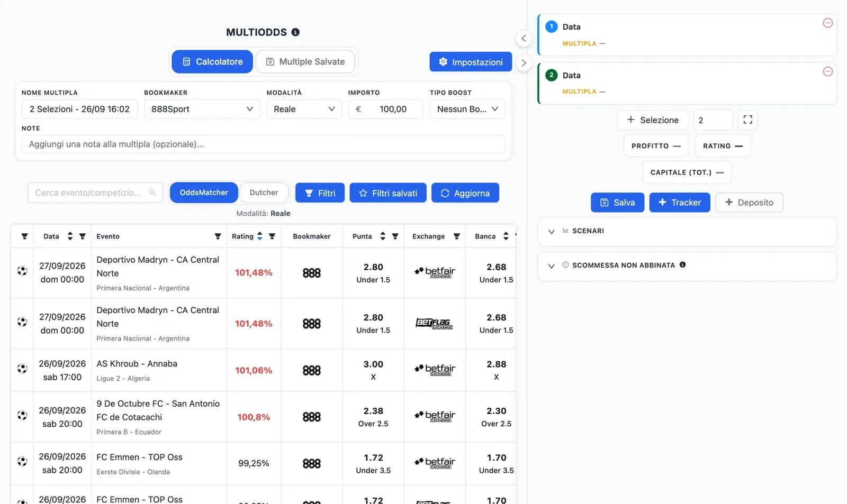
Task: Open the Exchange column filter icon
Action: (457, 236)
